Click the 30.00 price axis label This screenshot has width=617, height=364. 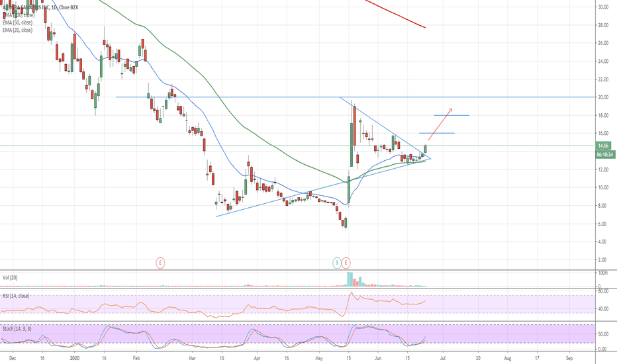click(x=603, y=7)
